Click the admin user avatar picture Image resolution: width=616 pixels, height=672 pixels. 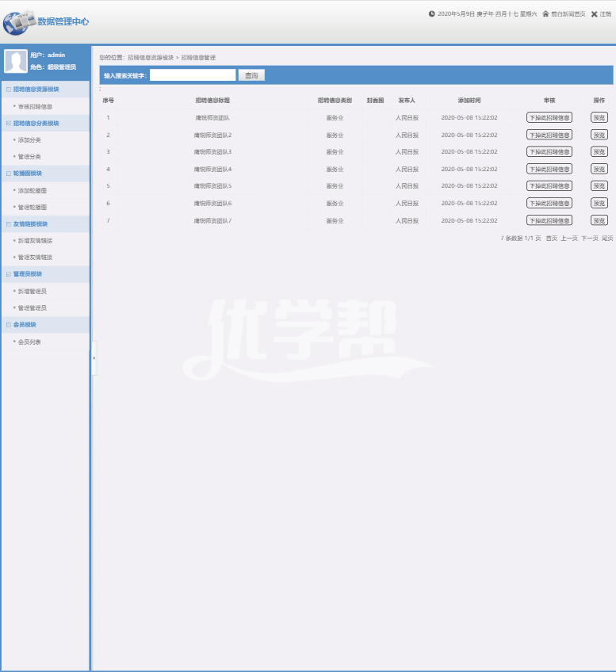[x=15, y=62]
